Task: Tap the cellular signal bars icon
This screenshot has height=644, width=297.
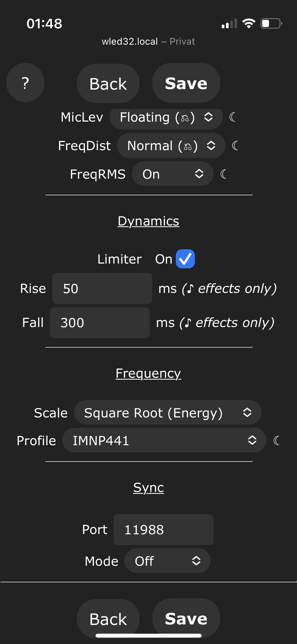Action: tap(229, 24)
